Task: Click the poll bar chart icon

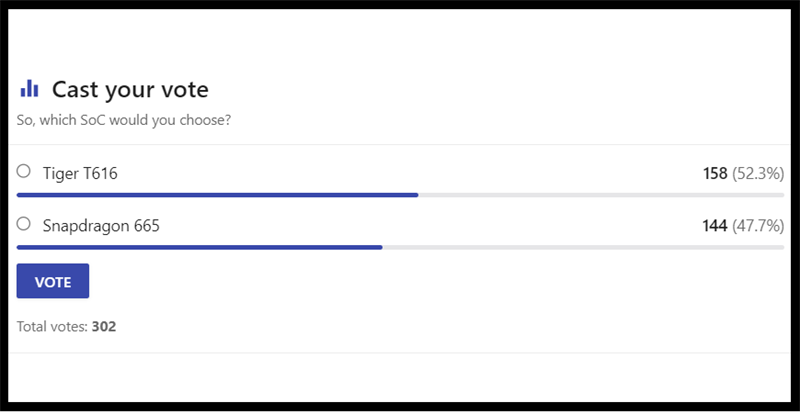Action: tap(29, 89)
